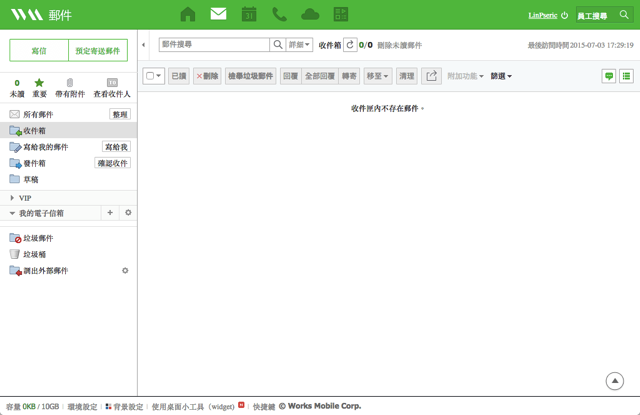Filter by 重要 star messages
The height and width of the screenshot is (415, 640).
39,88
